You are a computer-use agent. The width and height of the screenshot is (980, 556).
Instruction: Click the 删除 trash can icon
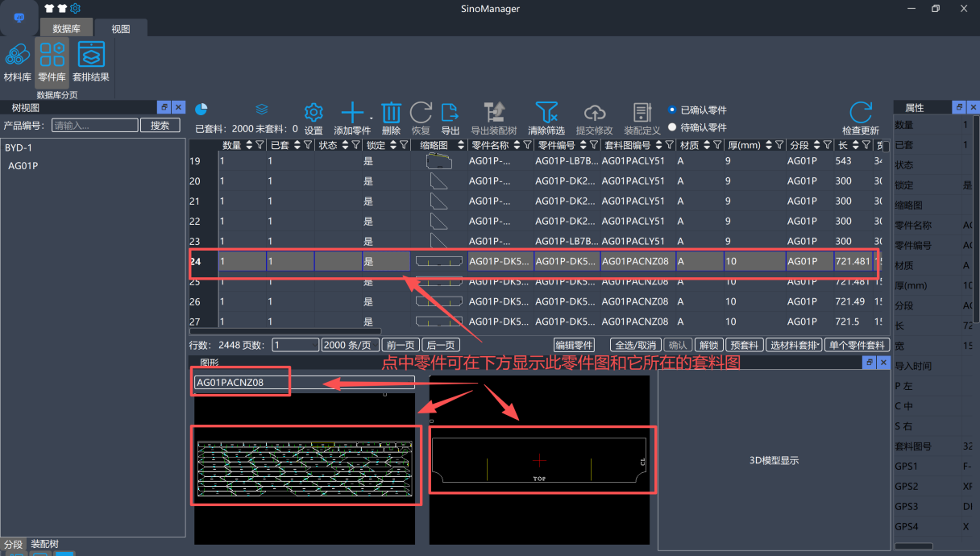(391, 113)
